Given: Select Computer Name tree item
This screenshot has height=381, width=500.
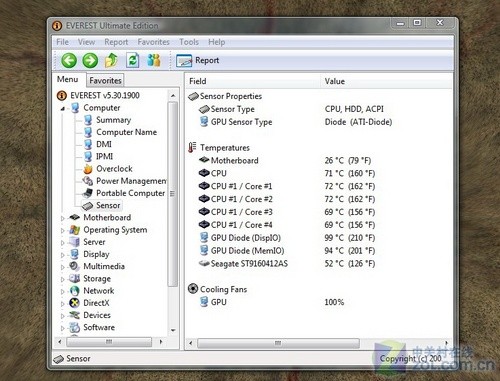Looking at the screenshot, I should pos(126,132).
